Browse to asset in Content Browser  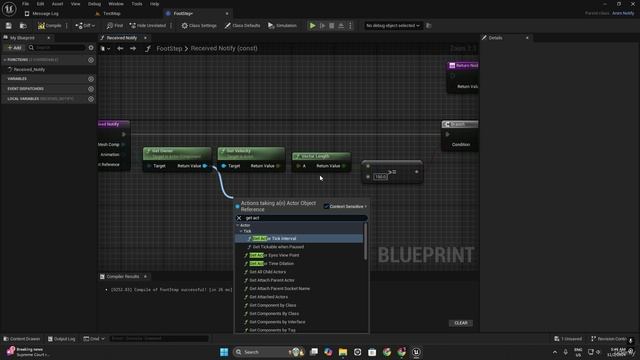pyautogui.click(x=23, y=26)
